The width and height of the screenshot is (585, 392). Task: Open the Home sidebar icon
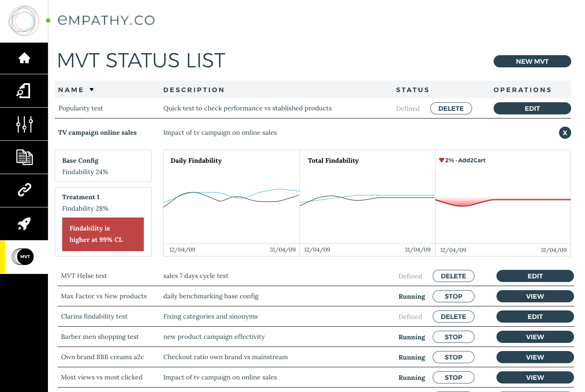point(24,58)
